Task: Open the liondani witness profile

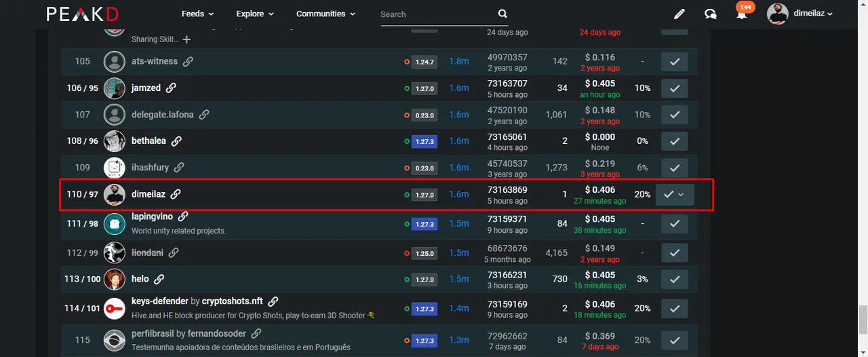Action: (x=147, y=252)
